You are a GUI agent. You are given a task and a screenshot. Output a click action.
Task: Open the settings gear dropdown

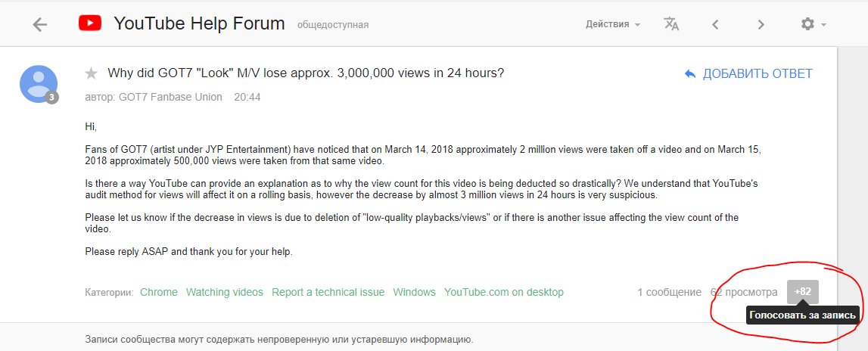tap(813, 23)
